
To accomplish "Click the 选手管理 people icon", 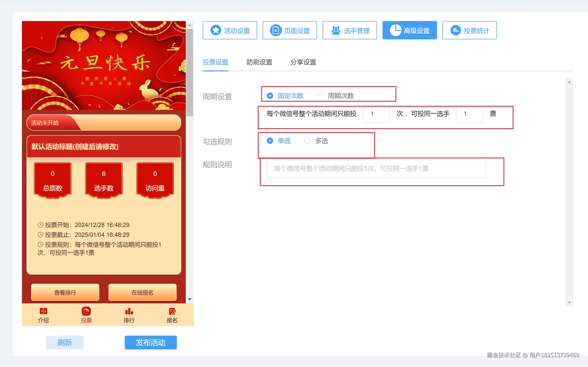I will point(336,30).
